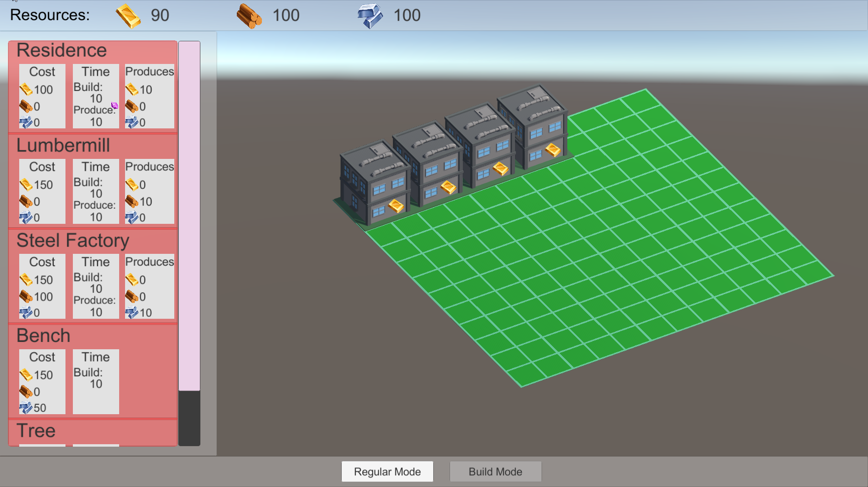The image size is (868, 487).
Task: Click wood cost icon in Steel Factory card
Action: pyautogui.click(x=26, y=297)
